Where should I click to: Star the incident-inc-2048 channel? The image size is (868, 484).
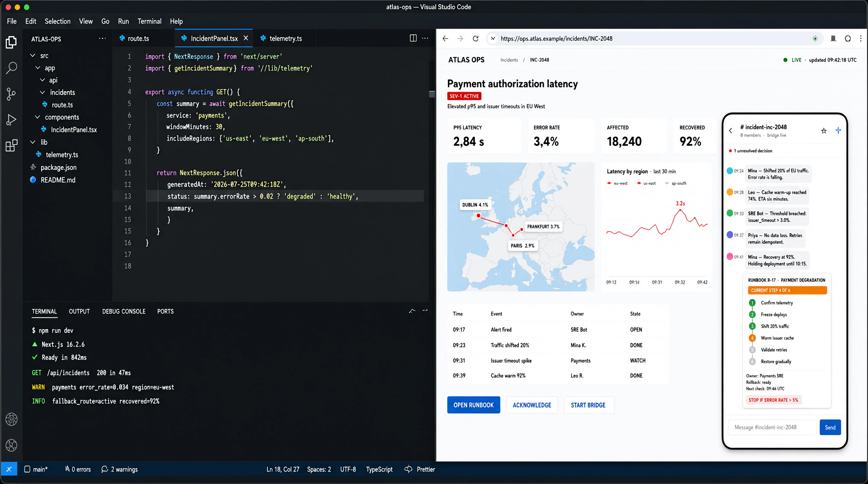click(824, 130)
